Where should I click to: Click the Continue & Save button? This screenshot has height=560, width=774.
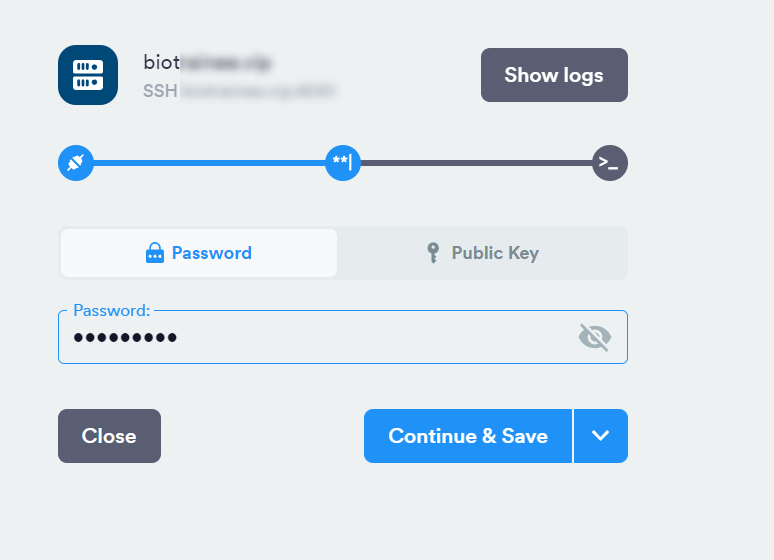(x=468, y=436)
